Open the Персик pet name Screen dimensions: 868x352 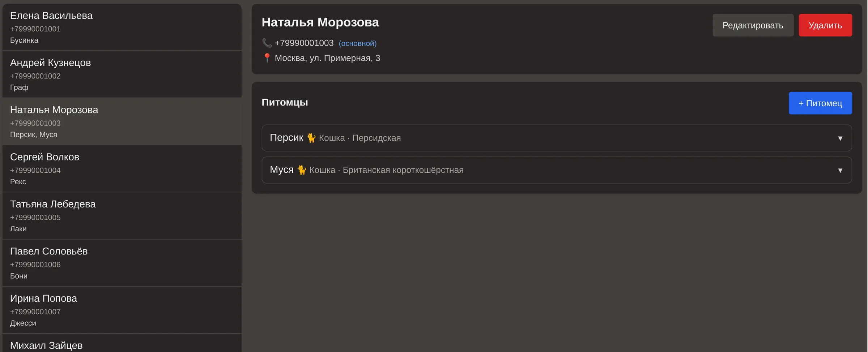click(x=287, y=138)
